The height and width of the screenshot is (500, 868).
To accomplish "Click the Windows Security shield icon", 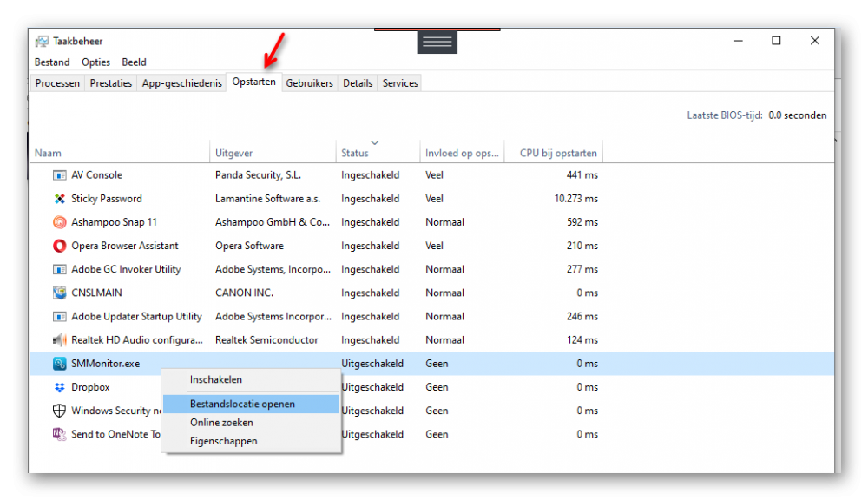I will tap(59, 411).
